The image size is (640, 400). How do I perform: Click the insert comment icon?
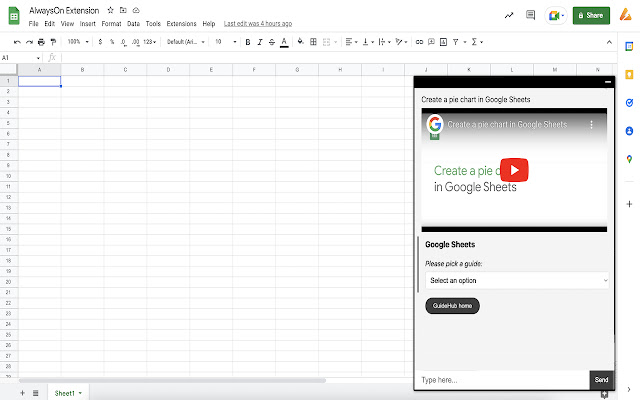click(x=431, y=42)
